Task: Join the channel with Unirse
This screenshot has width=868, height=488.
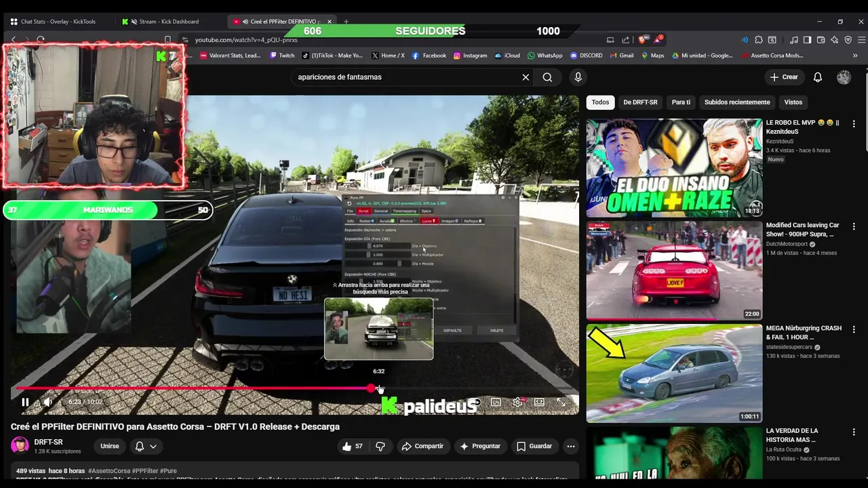Action: 110,446
